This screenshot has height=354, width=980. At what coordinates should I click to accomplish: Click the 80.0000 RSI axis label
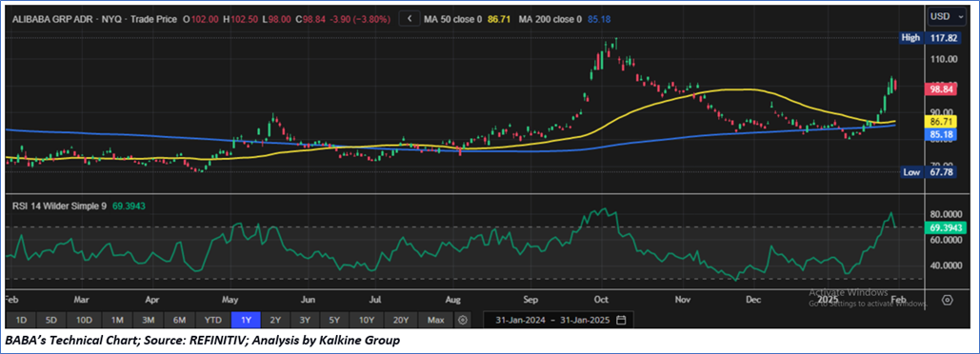(947, 213)
